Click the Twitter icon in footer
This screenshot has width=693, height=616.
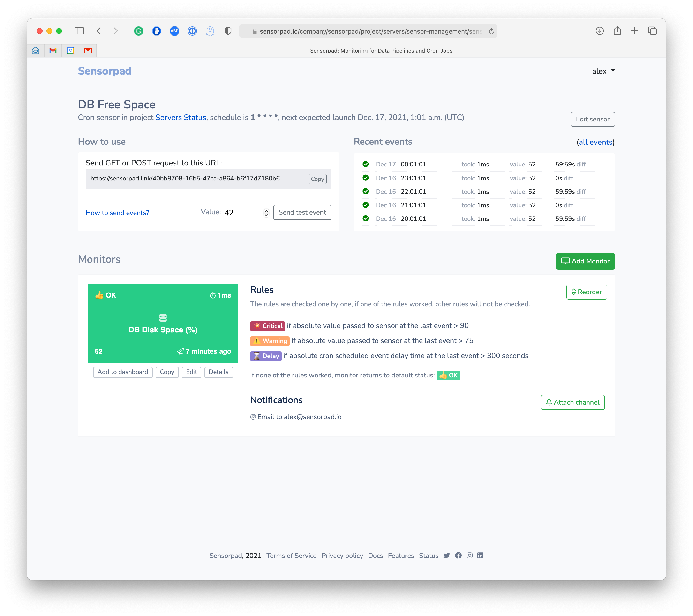[x=446, y=555]
